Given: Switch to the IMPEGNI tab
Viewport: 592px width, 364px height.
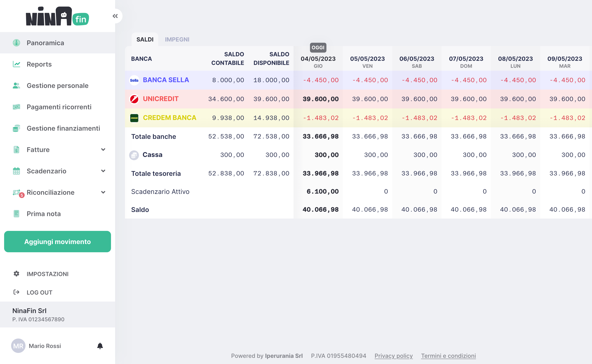Looking at the screenshot, I should [x=177, y=39].
